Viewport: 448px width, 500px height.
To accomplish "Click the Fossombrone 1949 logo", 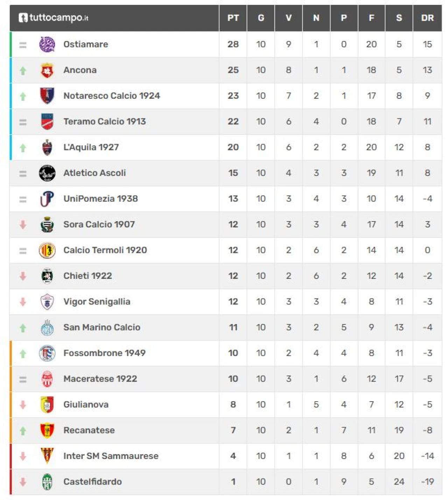I will (x=47, y=353).
